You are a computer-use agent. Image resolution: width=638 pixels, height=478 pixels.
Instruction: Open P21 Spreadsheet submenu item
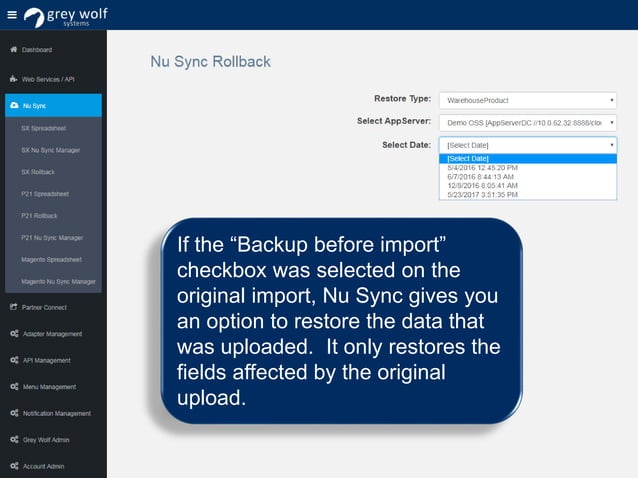click(45, 194)
